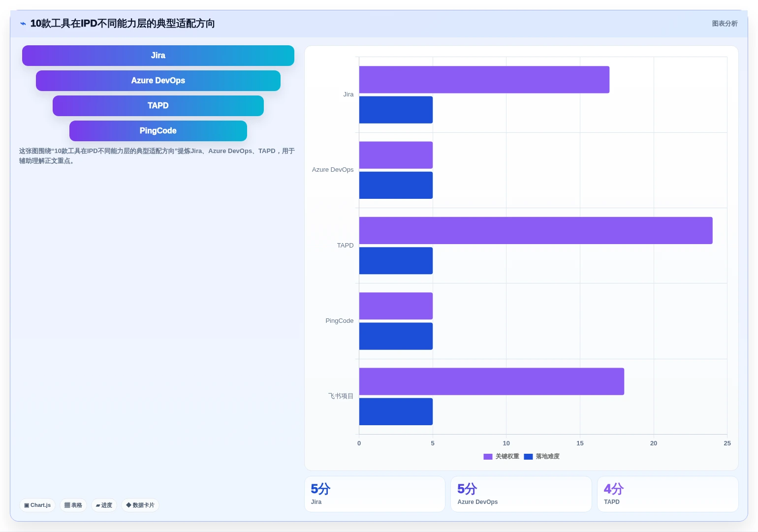Viewport: 758px width, 532px height.
Task: Click the Jira y-axis label
Action: click(348, 94)
